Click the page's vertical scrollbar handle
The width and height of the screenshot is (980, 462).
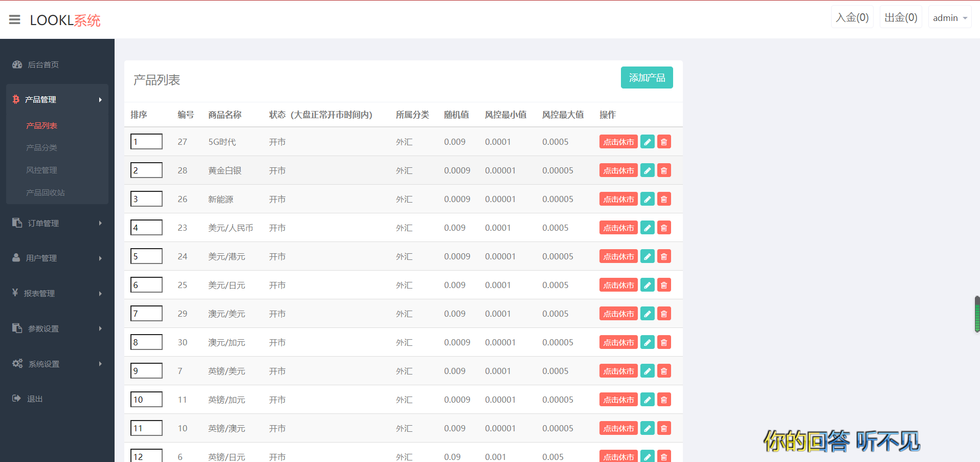[977, 314]
